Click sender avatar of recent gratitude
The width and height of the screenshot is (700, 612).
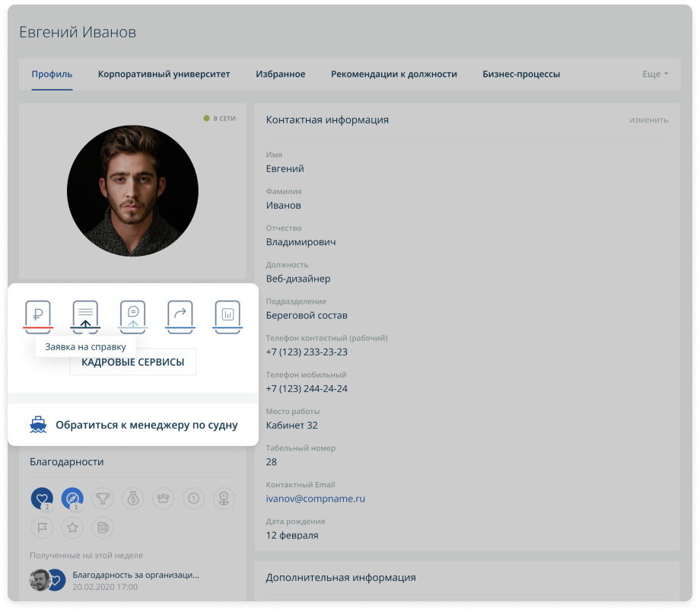[40, 580]
